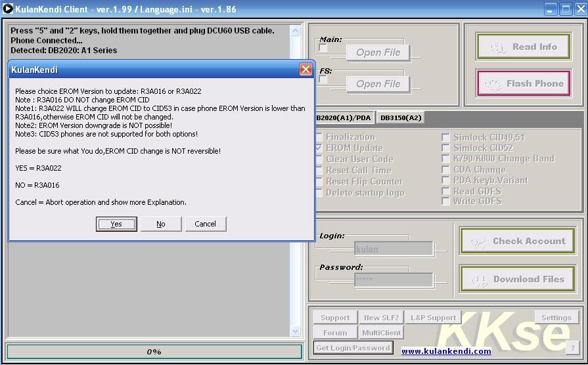Click the MultiClient button
The height and width of the screenshot is (365, 588).
click(381, 333)
